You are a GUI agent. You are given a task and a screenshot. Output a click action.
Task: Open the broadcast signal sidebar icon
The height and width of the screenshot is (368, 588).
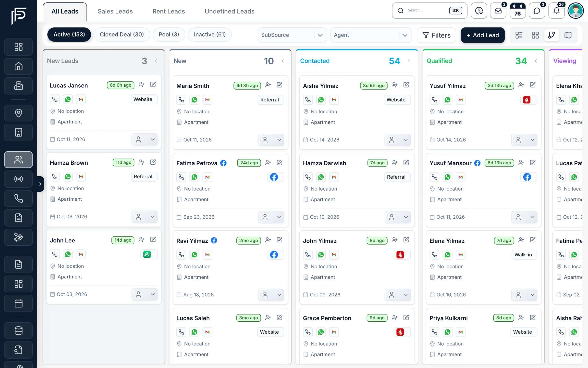(x=18, y=179)
